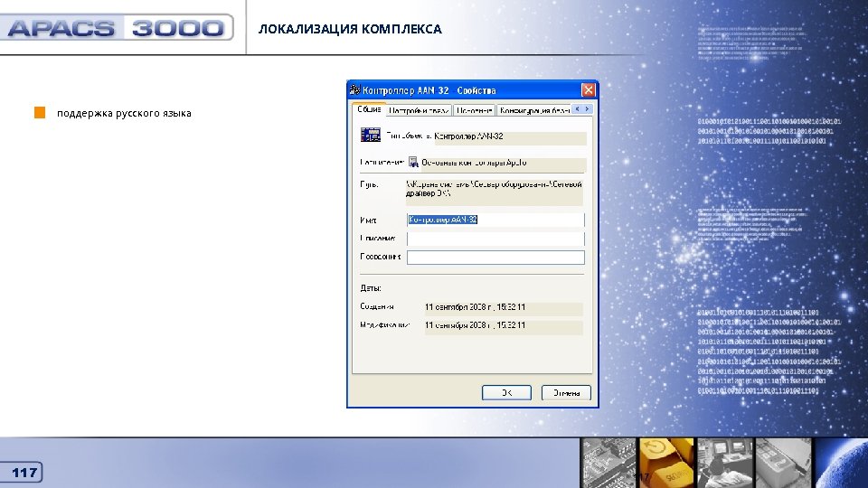Click the modification date value row
868x488 pixels.
pyautogui.click(x=504, y=326)
